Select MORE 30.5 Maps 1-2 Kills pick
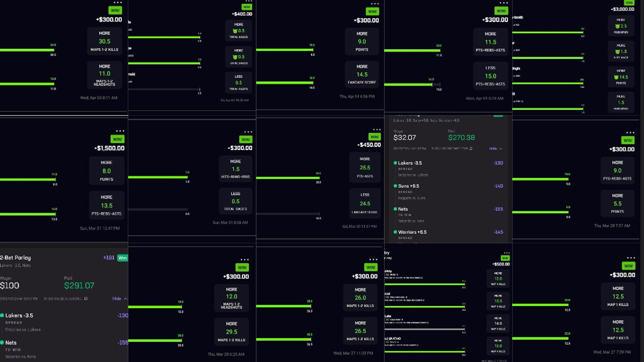Image resolution: width=644 pixels, height=362 pixels. click(104, 41)
